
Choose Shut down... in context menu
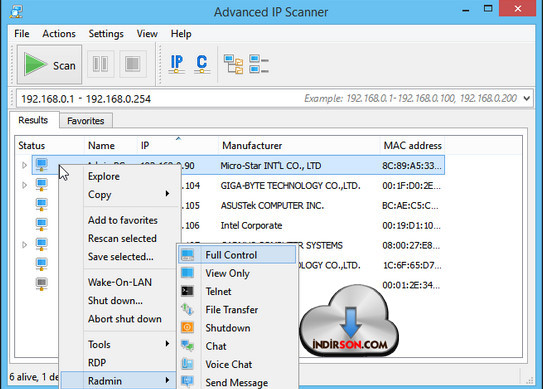tap(115, 301)
